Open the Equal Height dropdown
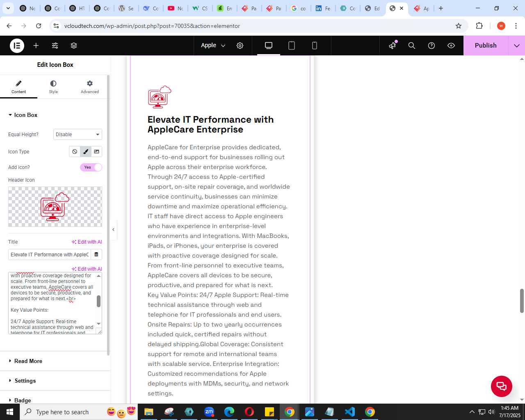The height and width of the screenshot is (420, 525). (x=78, y=135)
